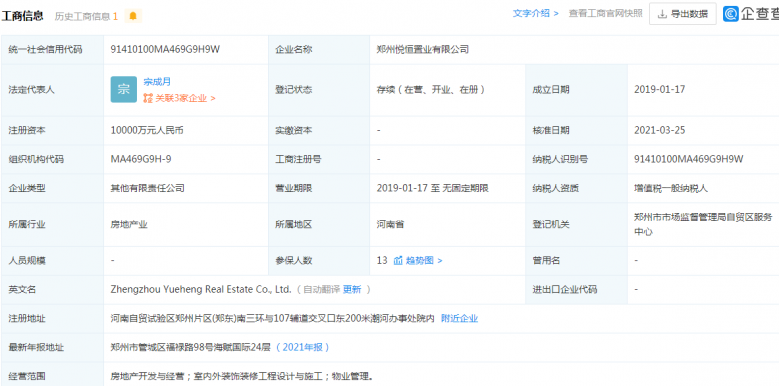
Task: Click the trend chart icon beside 13
Action: (398, 260)
